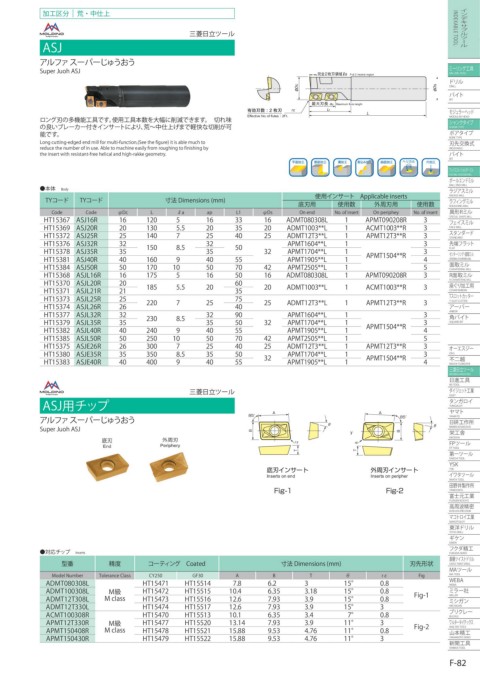Select the ASJ用チップ title banner
The height and width of the screenshot is (677, 480).
137,405
